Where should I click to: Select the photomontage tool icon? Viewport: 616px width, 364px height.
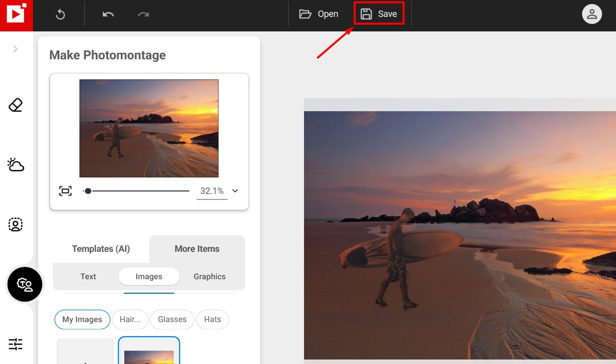click(24, 284)
